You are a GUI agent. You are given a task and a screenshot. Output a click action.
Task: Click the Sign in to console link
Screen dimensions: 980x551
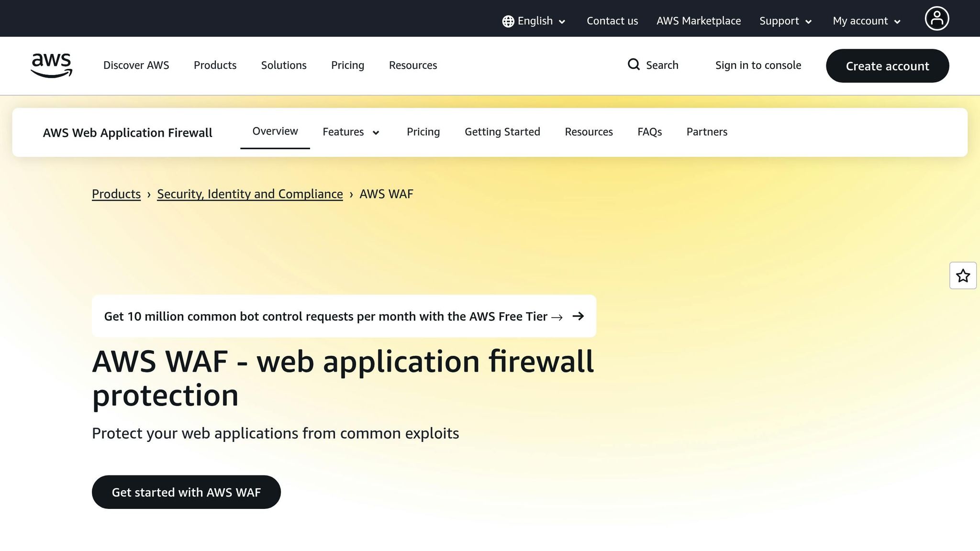(758, 65)
